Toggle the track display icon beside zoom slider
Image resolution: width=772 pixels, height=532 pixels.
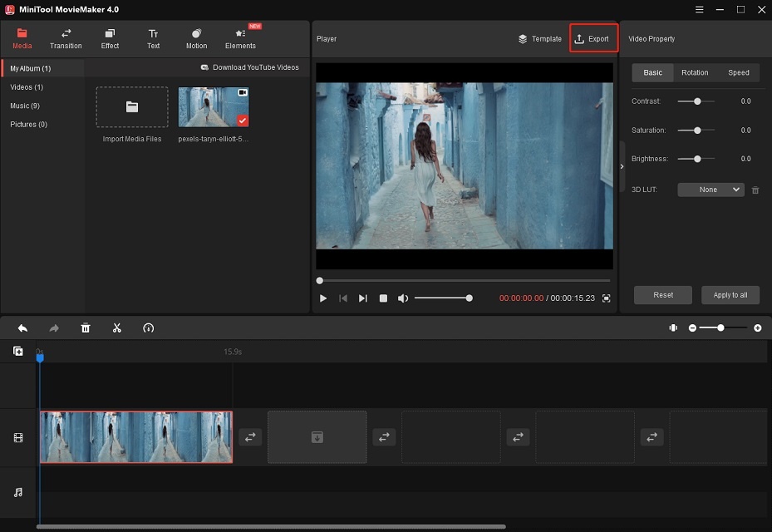tap(673, 328)
